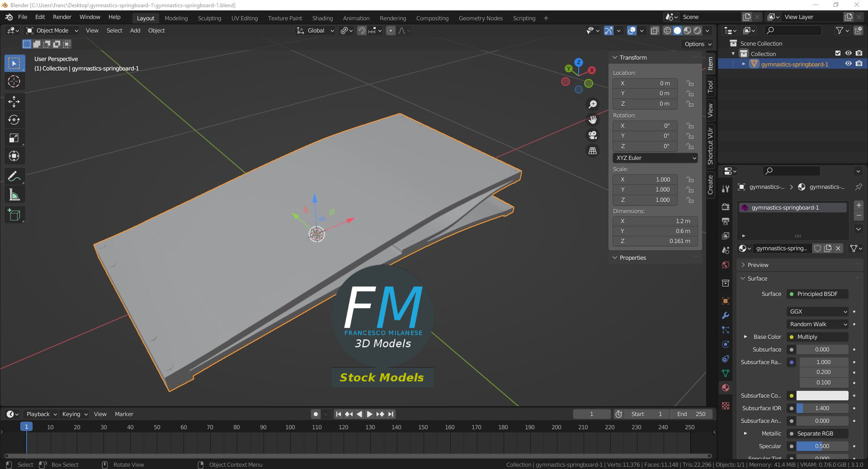Toggle Collection viewport visibility eye
Viewport: 868px width, 469px height.
tap(849, 53)
